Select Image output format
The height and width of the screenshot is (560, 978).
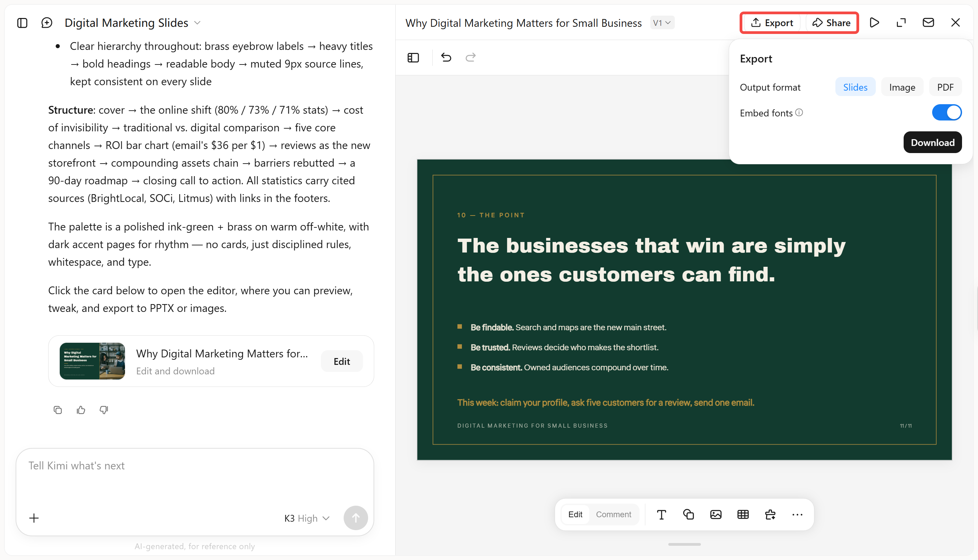click(902, 87)
